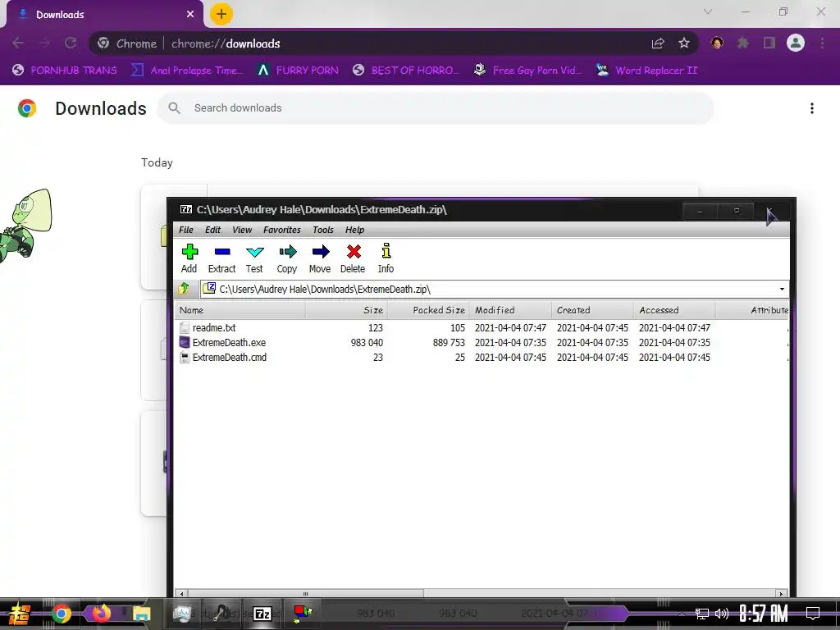Click the Search downloads field in Chrome

click(x=435, y=108)
